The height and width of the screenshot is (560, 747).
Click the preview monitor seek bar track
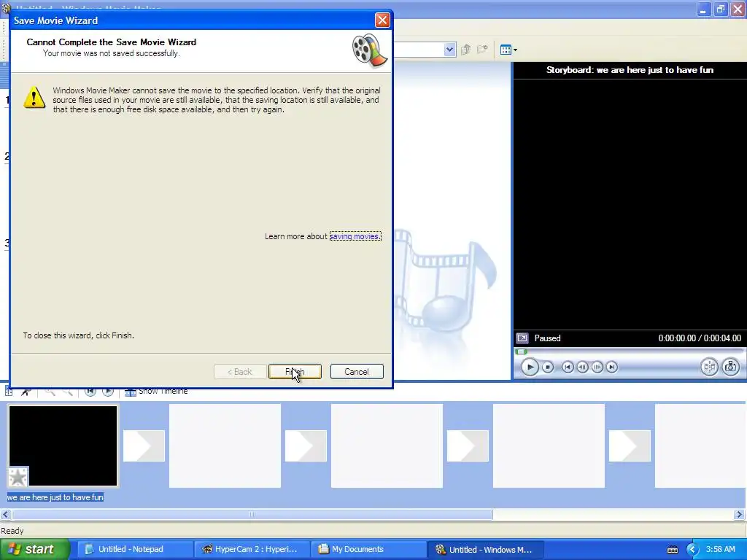coord(629,351)
